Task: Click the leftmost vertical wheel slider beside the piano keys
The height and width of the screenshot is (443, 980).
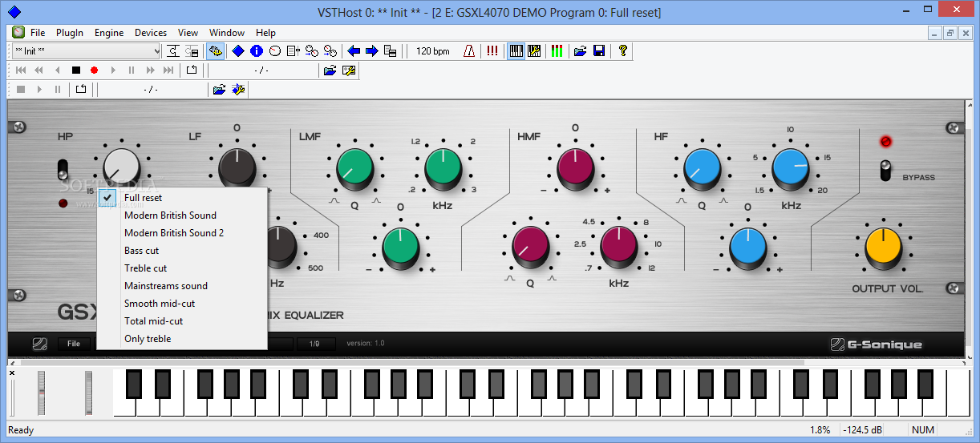Action: click(x=42, y=393)
